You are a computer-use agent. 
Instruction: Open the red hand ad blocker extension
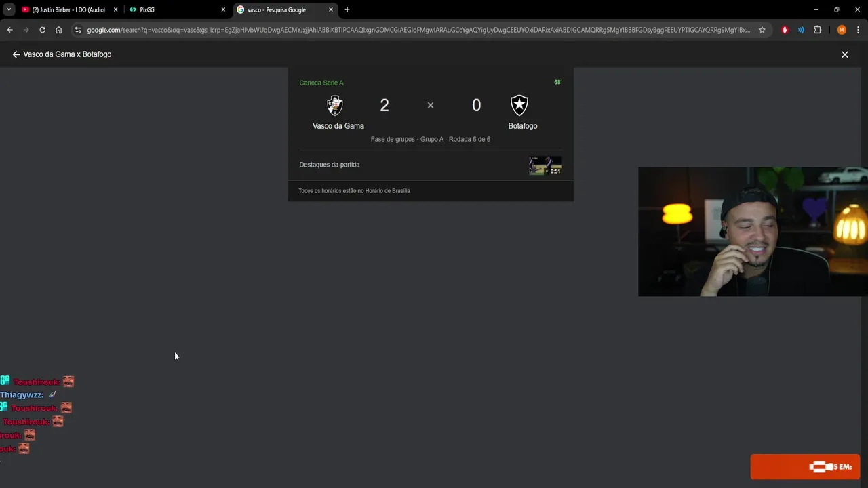pos(785,30)
